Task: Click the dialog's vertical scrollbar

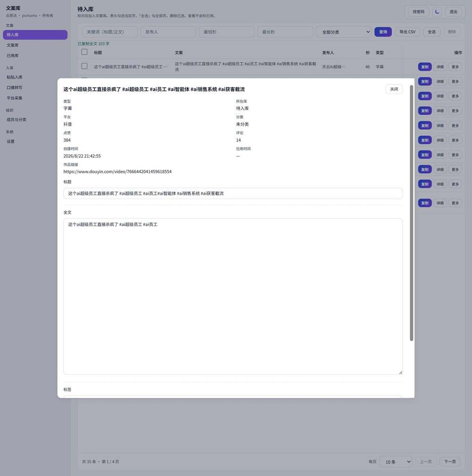Action: click(x=412, y=213)
